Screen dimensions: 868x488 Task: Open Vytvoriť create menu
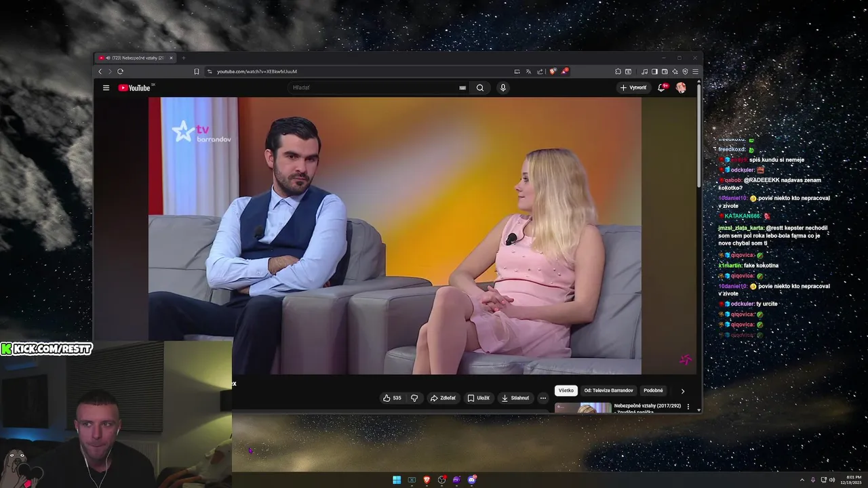(633, 87)
